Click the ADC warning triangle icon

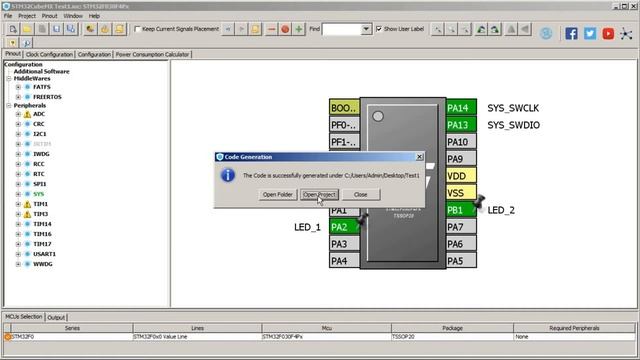[x=27, y=114]
